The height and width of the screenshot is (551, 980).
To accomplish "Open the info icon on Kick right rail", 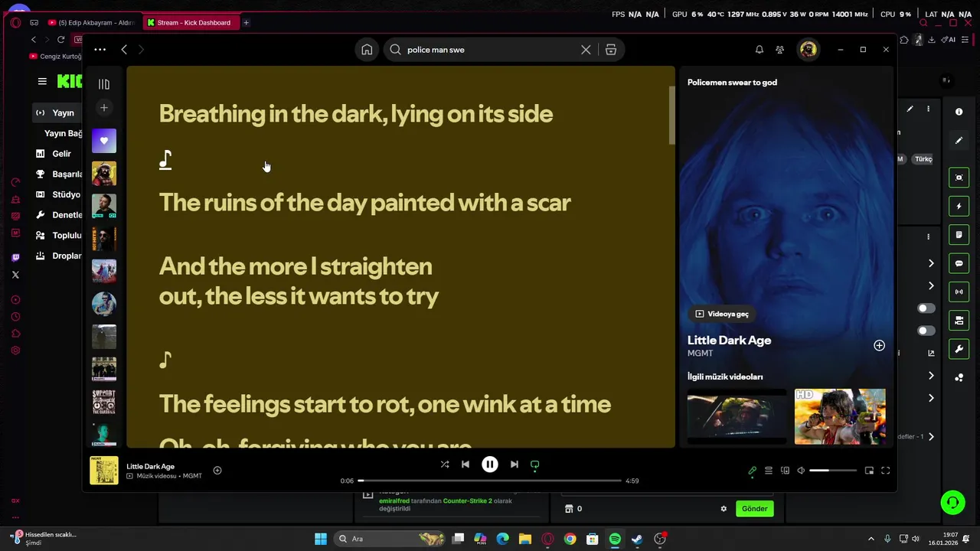I will (959, 112).
